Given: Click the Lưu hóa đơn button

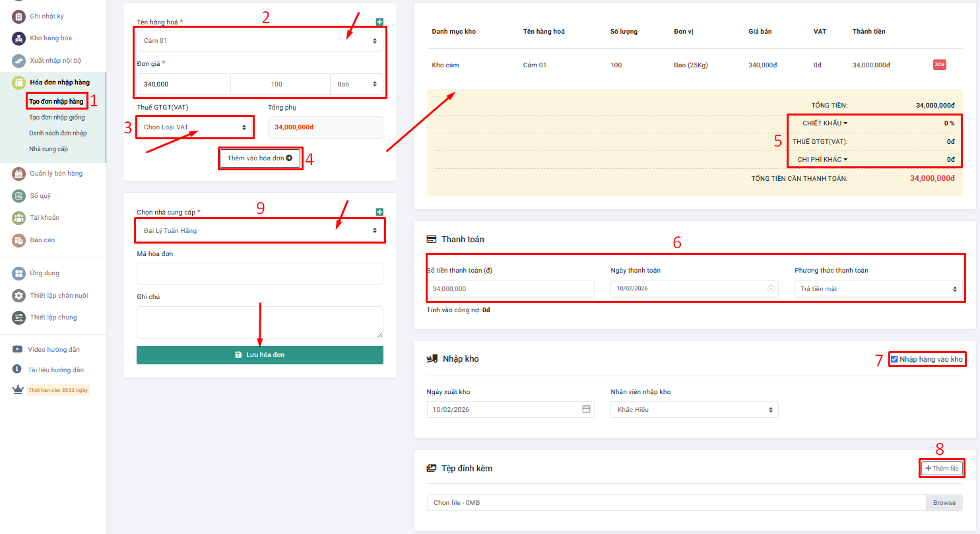Looking at the screenshot, I should [259, 355].
